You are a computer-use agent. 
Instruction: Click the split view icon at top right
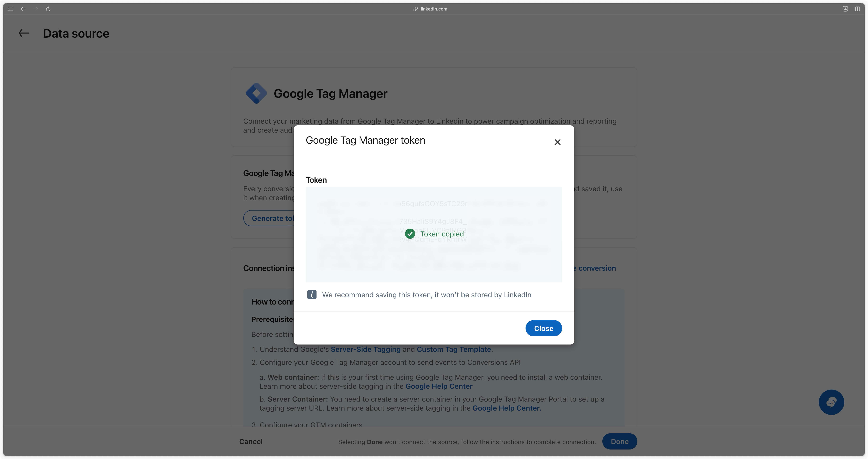[x=857, y=9]
